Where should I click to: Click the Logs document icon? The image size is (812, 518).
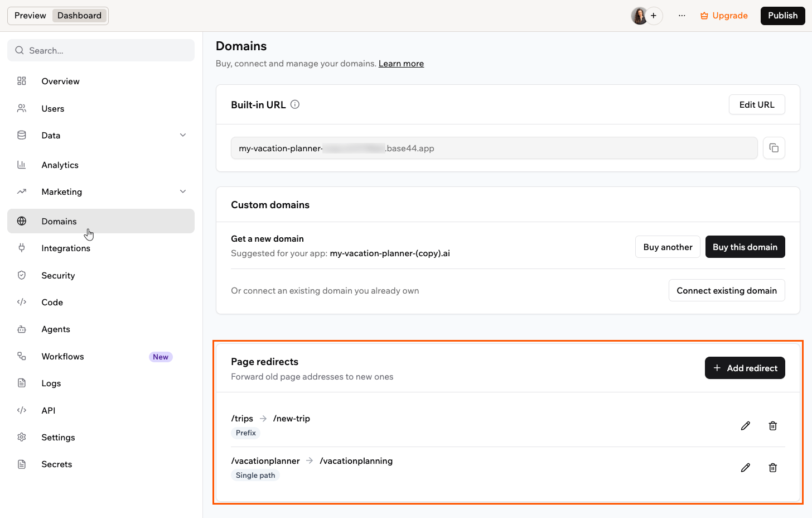[x=22, y=383]
